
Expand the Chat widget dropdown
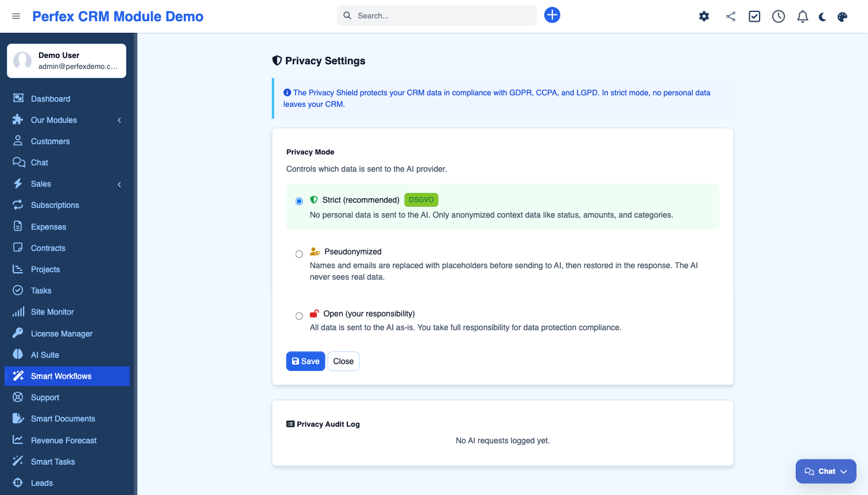click(x=843, y=471)
